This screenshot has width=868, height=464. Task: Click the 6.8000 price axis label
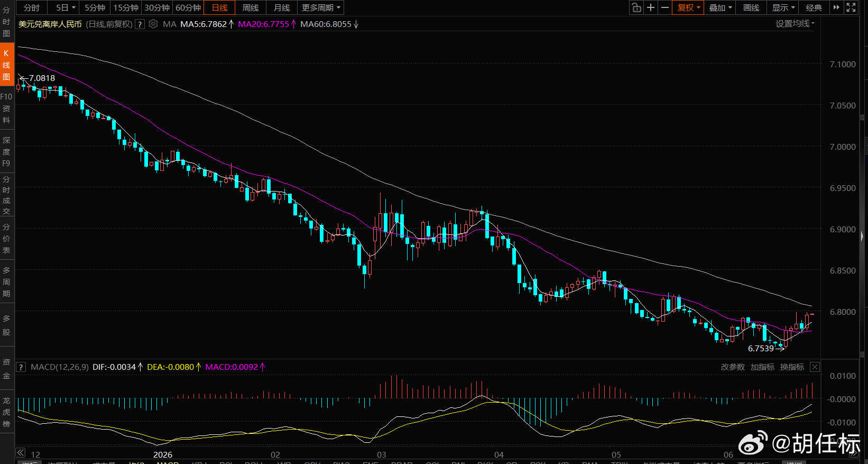[x=843, y=312]
